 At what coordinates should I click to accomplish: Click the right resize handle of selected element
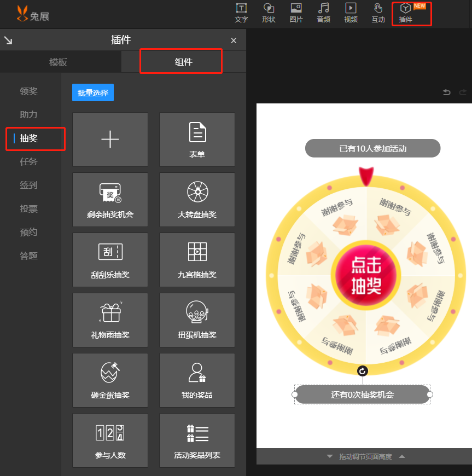pyautogui.click(x=430, y=394)
